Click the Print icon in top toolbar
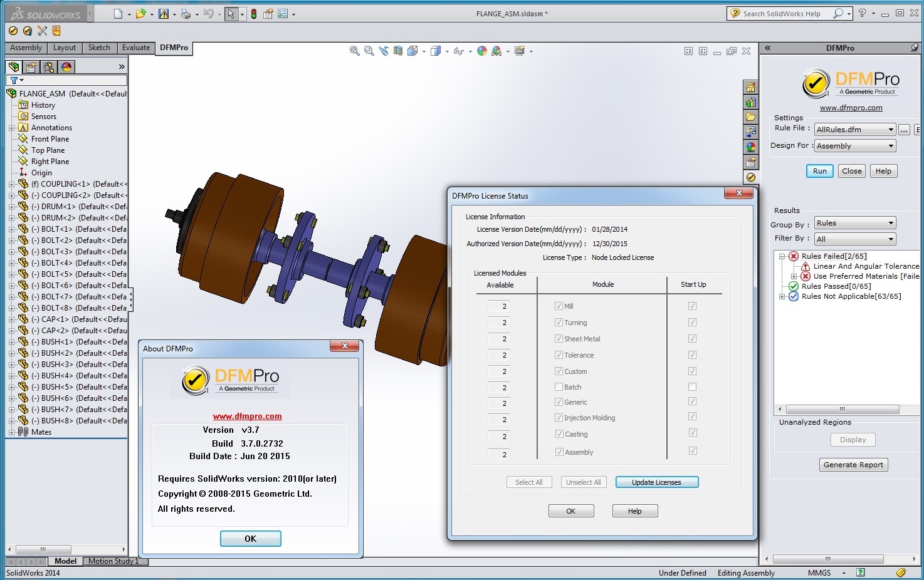The image size is (924, 580). pyautogui.click(x=186, y=14)
